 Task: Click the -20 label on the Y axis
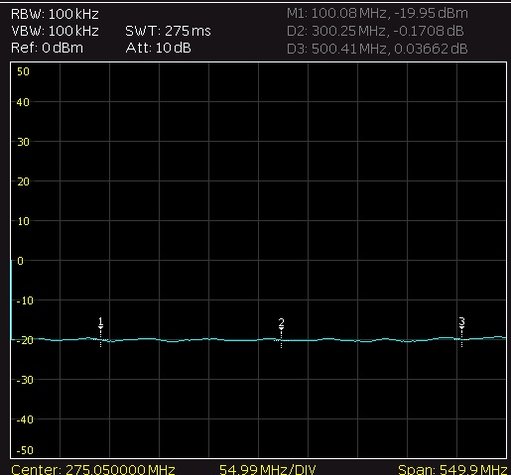pos(25,340)
